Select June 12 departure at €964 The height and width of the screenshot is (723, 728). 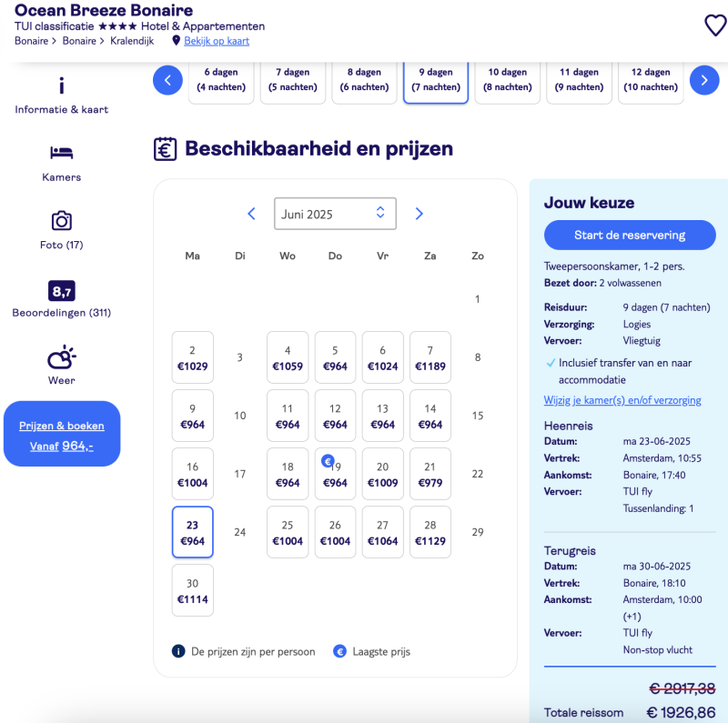(335, 416)
